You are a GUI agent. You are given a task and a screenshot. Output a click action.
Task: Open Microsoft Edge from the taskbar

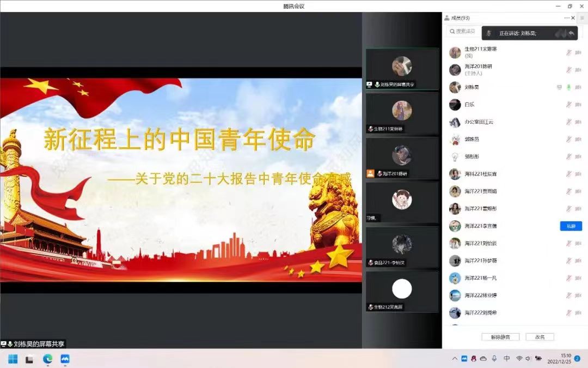(48, 359)
